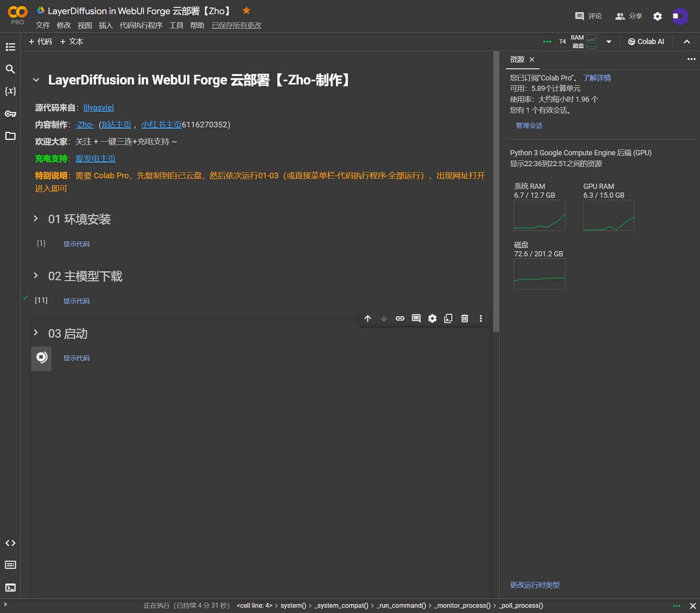
Task: Open the 分享 share button
Action: coord(628,16)
